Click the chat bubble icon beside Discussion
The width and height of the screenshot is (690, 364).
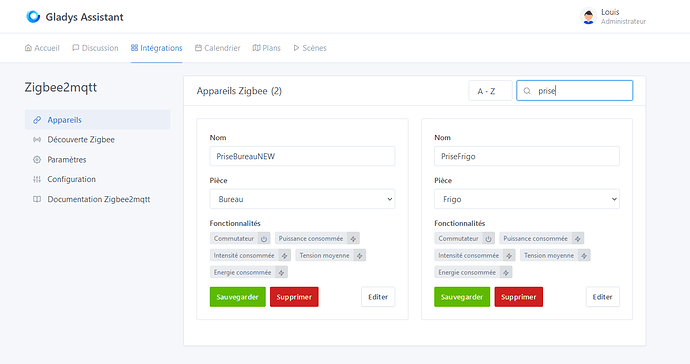pyautogui.click(x=76, y=48)
